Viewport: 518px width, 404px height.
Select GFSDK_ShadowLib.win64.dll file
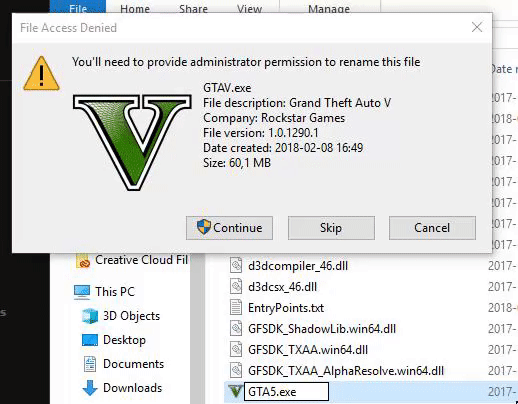322,329
